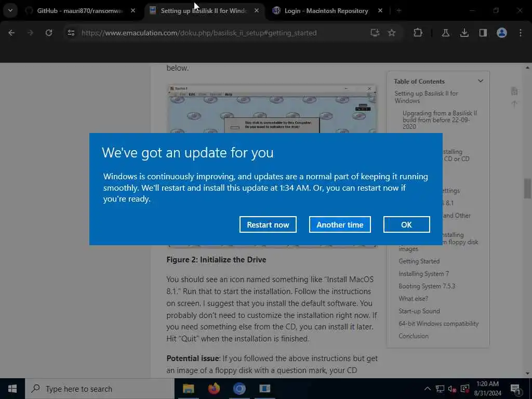Open Start-up Sound contents link
Viewport: 532px width, 399px height.
pyautogui.click(x=419, y=311)
